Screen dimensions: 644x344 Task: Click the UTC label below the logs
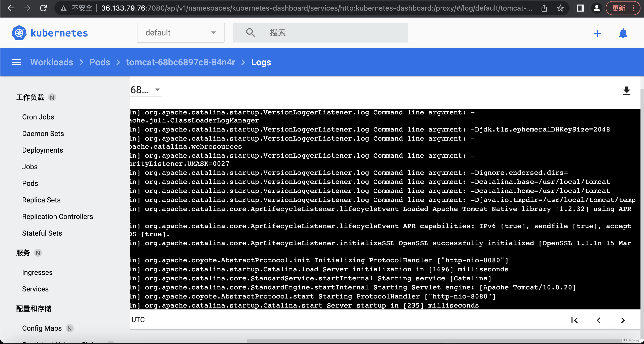[138, 320]
